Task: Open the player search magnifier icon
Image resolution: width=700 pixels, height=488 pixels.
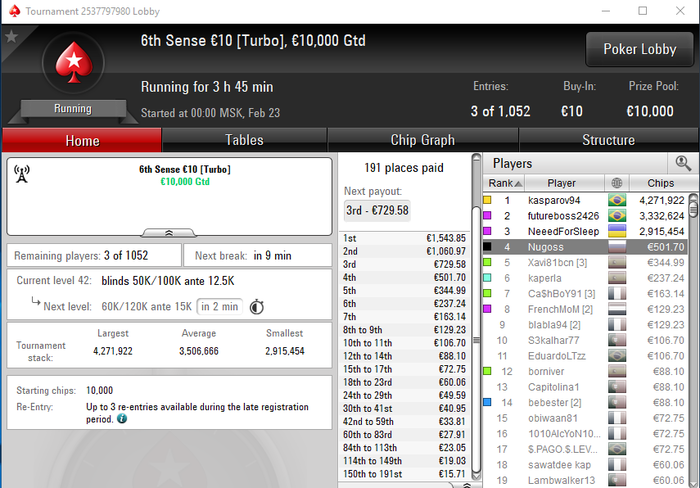Action: point(683,164)
